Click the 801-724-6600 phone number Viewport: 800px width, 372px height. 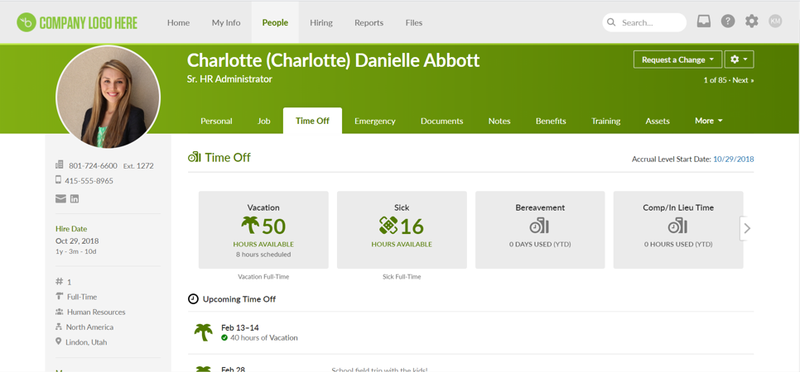pyautogui.click(x=93, y=166)
